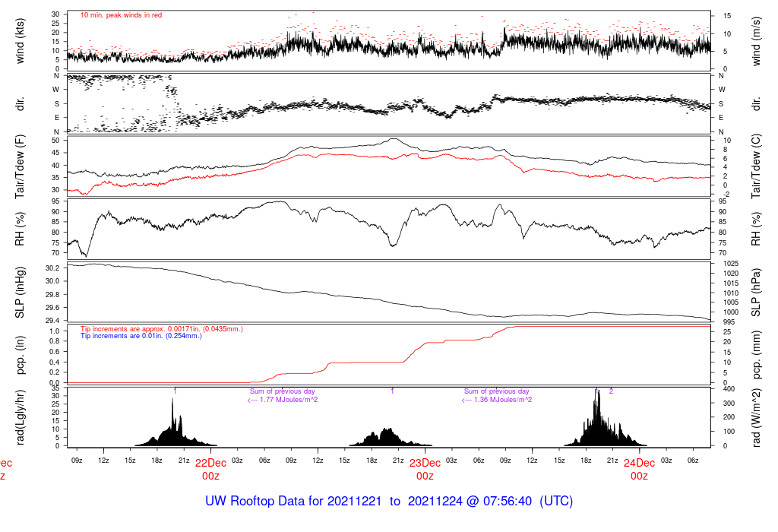Viewport: 778px width, 532px height.
Task: Click the 'Tair/Tdew (F)' axis label
Action: (x=20, y=166)
